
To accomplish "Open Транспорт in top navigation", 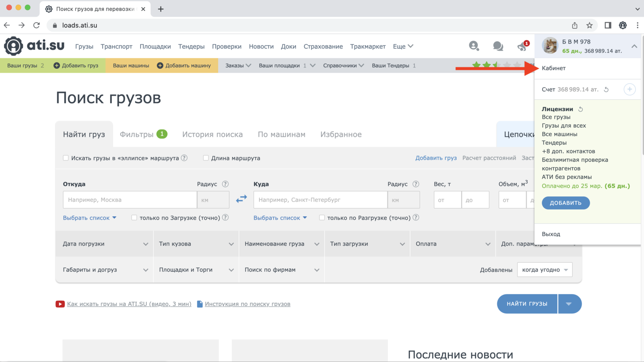I will pyautogui.click(x=116, y=46).
